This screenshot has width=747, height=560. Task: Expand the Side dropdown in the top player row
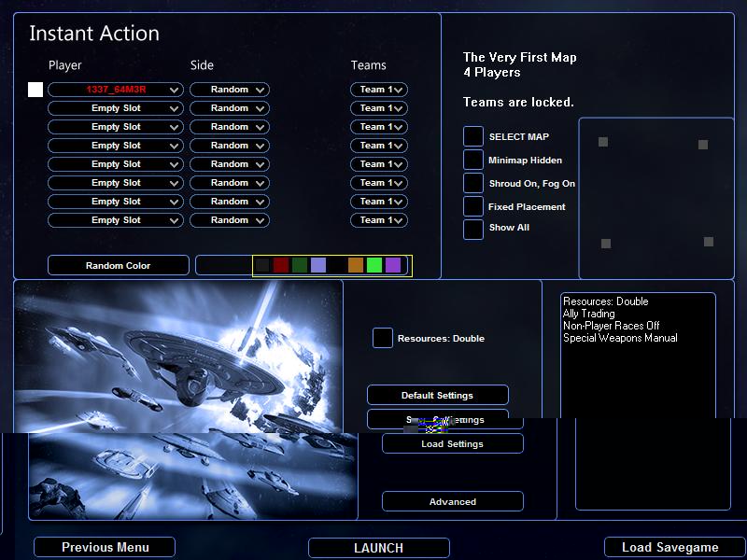pos(230,90)
